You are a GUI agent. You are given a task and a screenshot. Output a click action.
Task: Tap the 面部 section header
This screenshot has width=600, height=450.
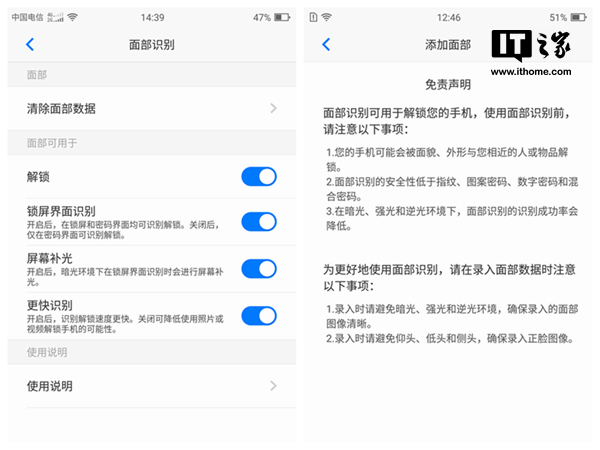click(37, 75)
